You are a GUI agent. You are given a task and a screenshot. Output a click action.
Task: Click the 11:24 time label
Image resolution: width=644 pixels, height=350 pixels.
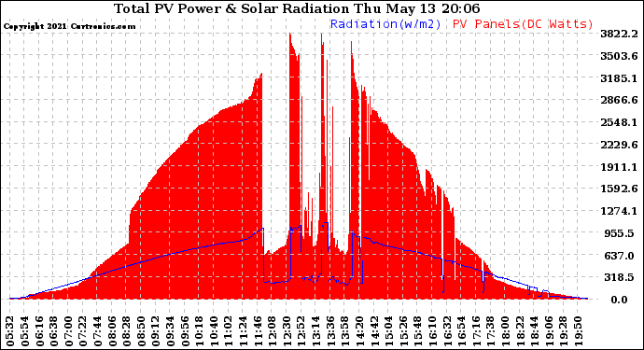point(244,331)
